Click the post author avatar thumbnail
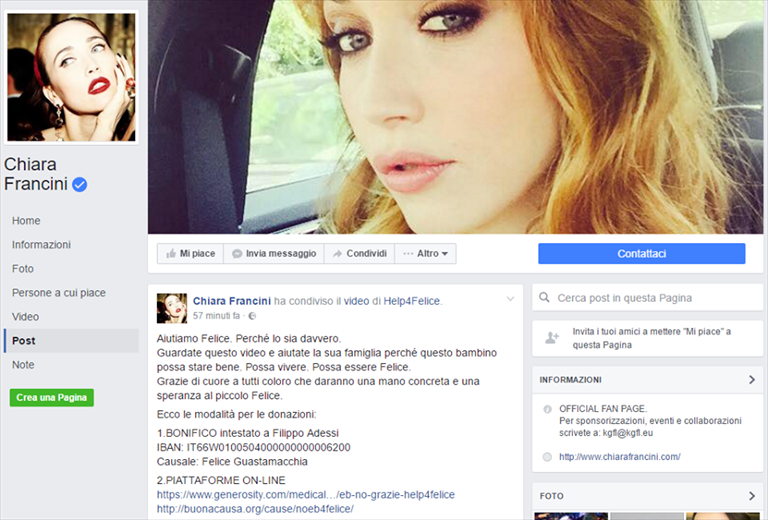Viewport: 768px width, 520px height. tap(171, 308)
